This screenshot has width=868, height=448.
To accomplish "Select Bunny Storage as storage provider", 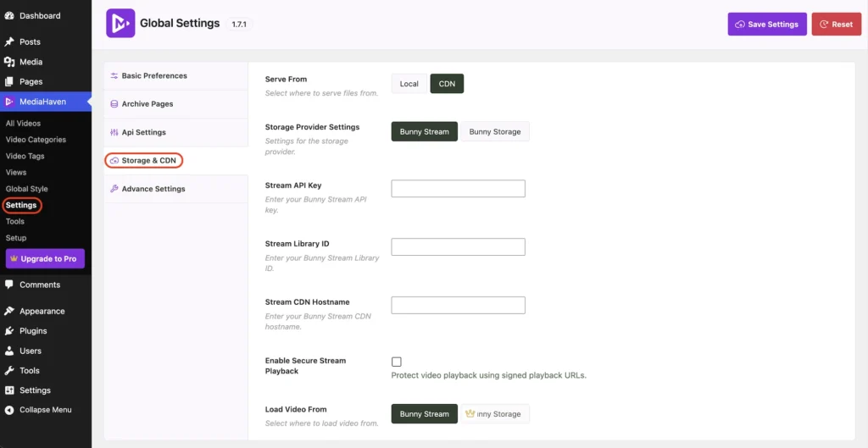I will click(495, 131).
